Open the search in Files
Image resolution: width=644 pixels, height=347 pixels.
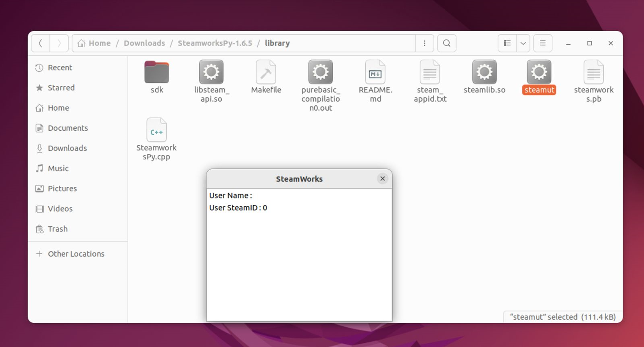pos(447,43)
